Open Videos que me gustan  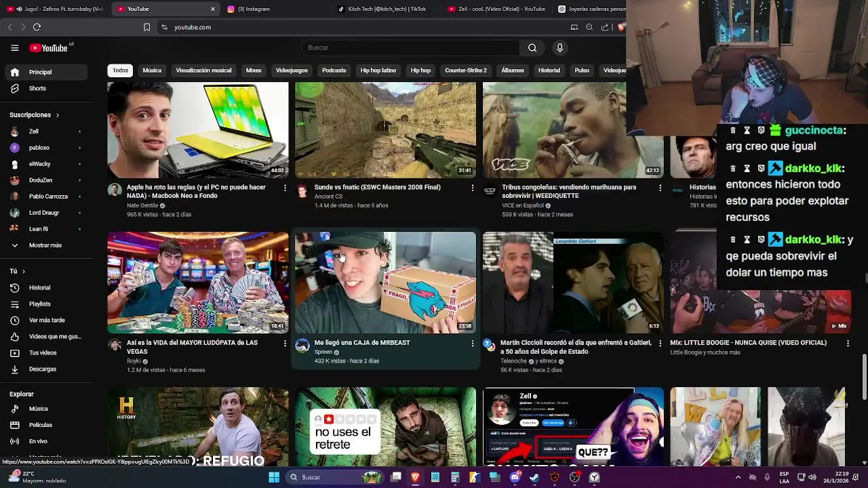[x=46, y=336]
